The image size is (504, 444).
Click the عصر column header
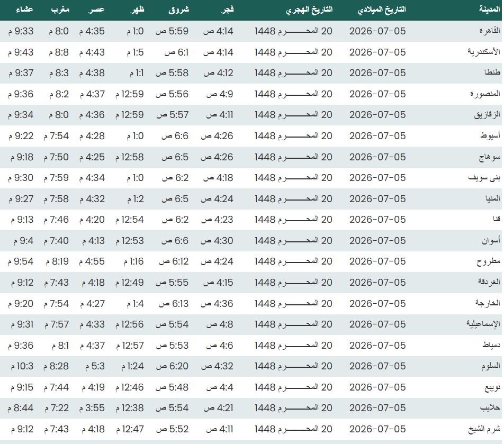(97, 10)
